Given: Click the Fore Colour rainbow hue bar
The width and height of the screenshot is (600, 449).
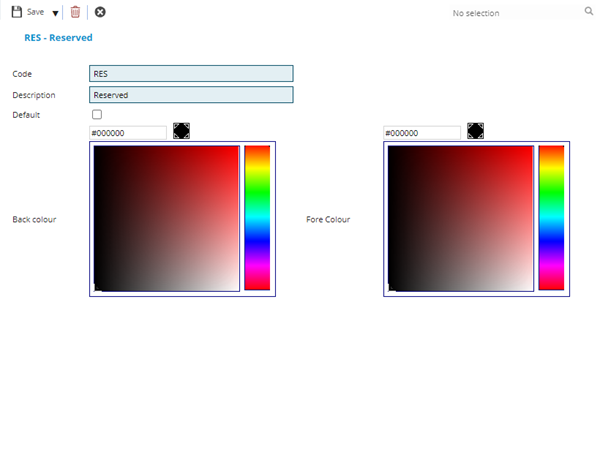Looking at the screenshot, I should pyautogui.click(x=551, y=218).
